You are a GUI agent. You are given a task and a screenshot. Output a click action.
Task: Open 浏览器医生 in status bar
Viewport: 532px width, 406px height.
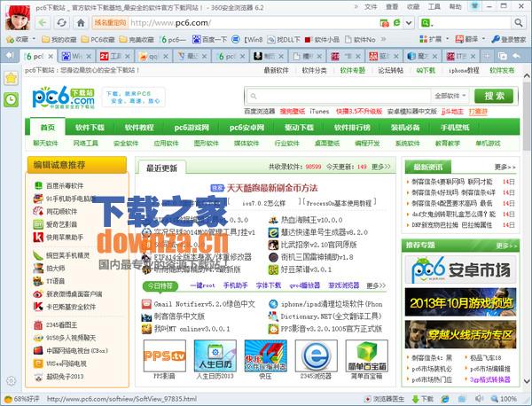click(384, 399)
